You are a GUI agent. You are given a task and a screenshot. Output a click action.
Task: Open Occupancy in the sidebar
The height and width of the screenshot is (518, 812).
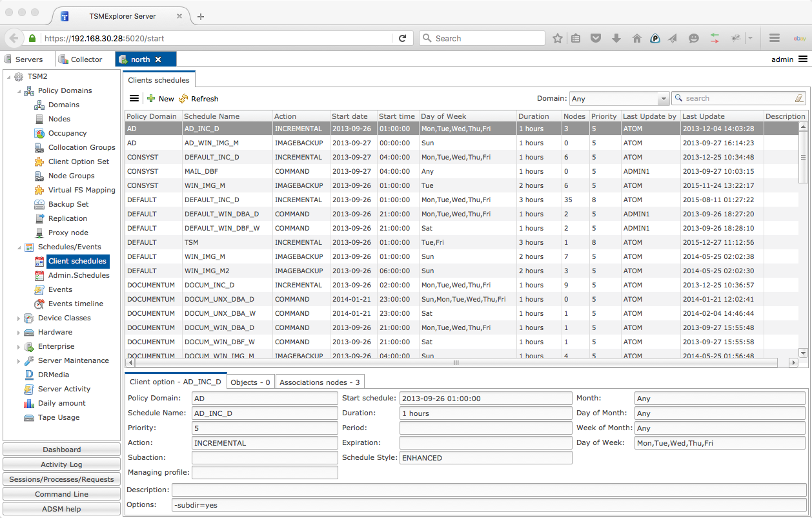coord(67,133)
